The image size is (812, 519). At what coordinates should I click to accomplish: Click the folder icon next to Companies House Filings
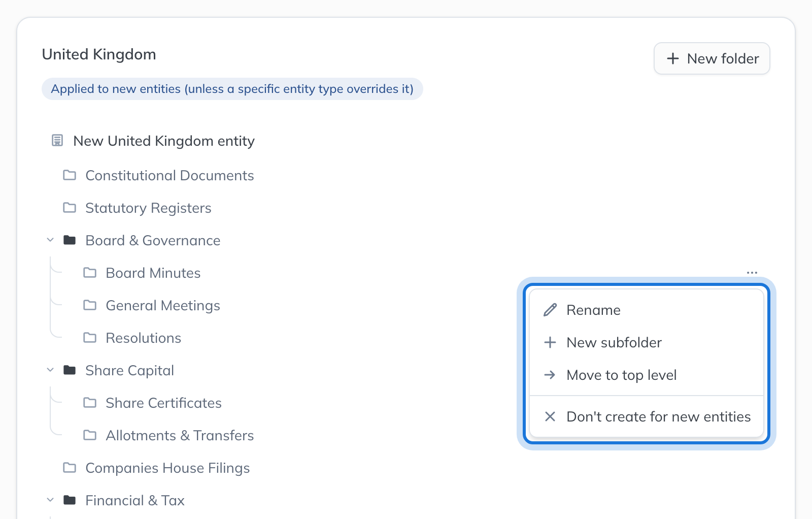coord(70,468)
